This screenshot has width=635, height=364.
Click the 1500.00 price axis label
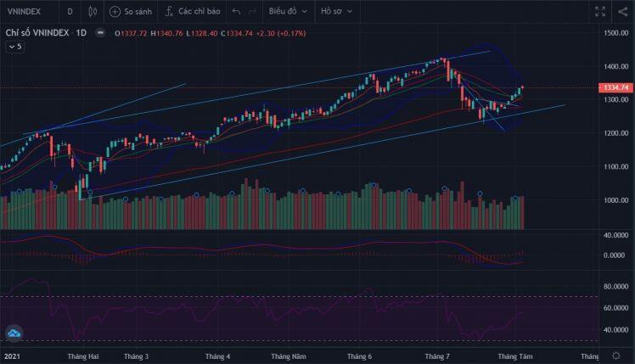[x=616, y=33]
